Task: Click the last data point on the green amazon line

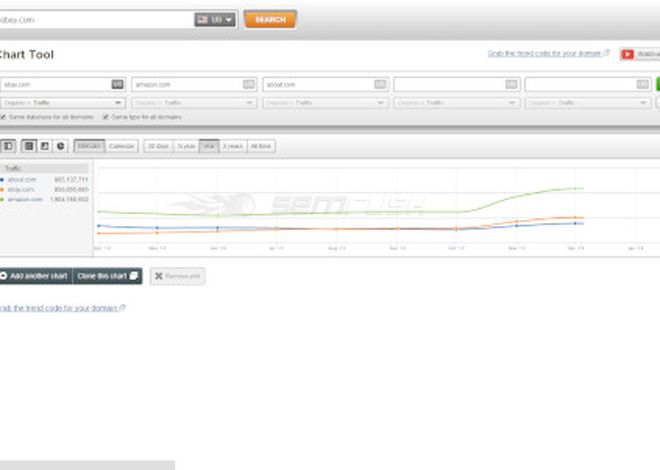Action: point(575,189)
